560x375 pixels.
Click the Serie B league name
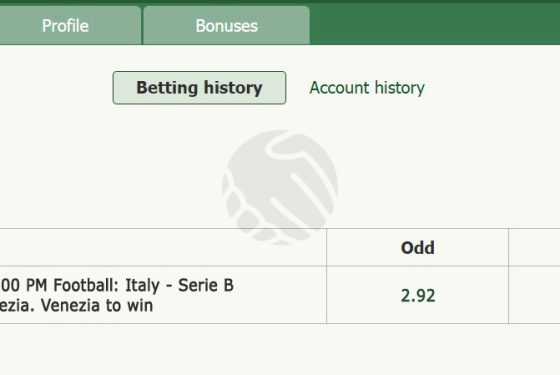click(x=206, y=285)
